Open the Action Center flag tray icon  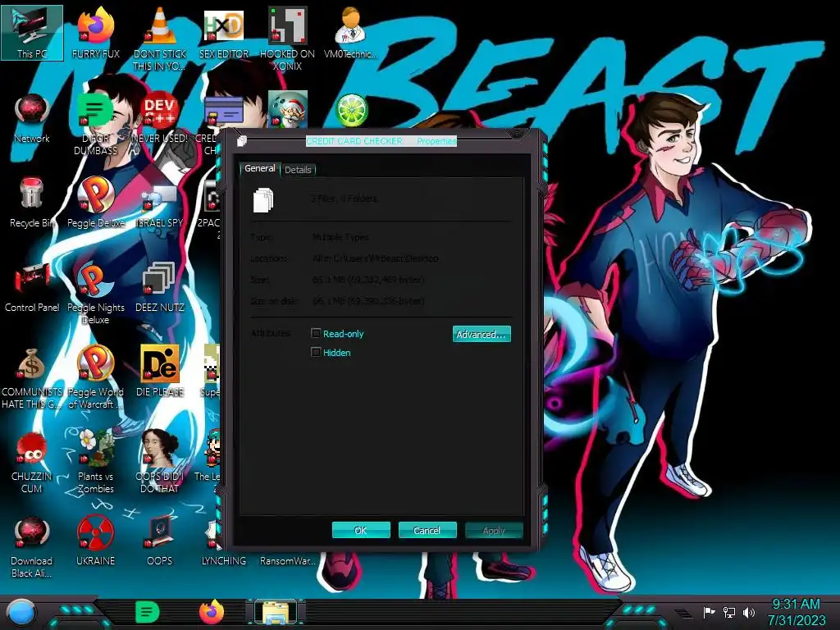(709, 612)
